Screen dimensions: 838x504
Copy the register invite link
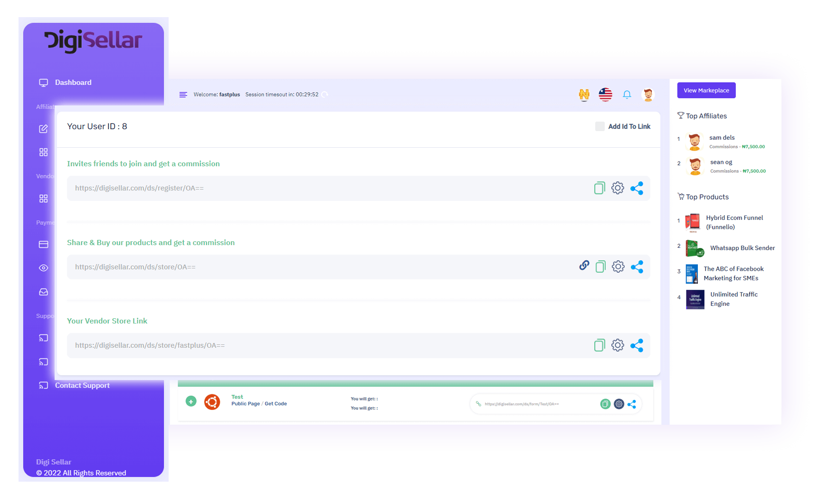[599, 188]
